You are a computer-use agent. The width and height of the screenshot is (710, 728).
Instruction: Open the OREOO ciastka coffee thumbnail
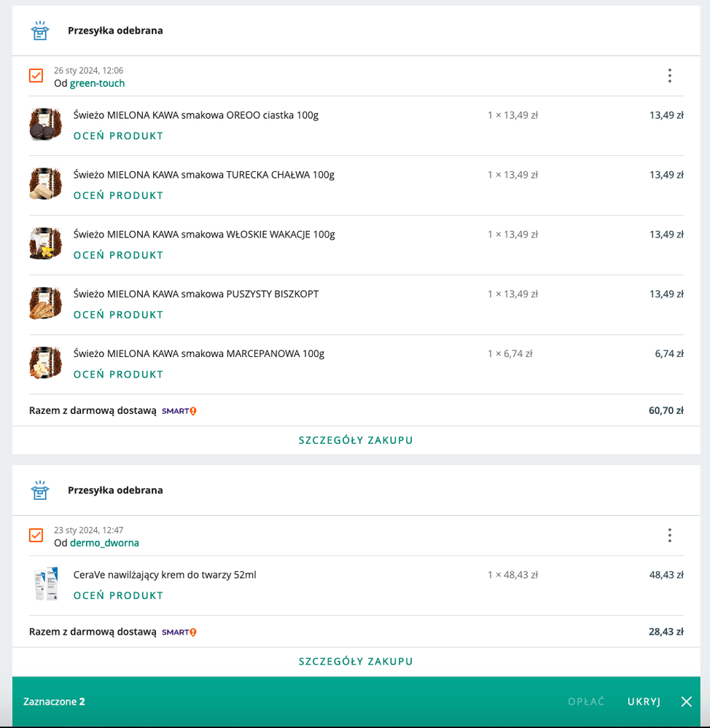(45, 125)
